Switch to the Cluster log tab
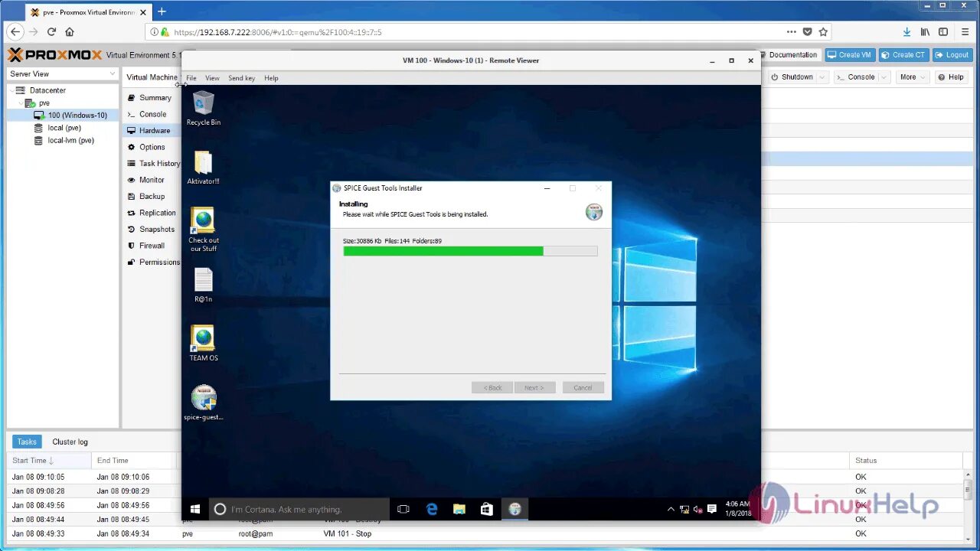Image resolution: width=980 pixels, height=551 pixels. click(x=70, y=442)
